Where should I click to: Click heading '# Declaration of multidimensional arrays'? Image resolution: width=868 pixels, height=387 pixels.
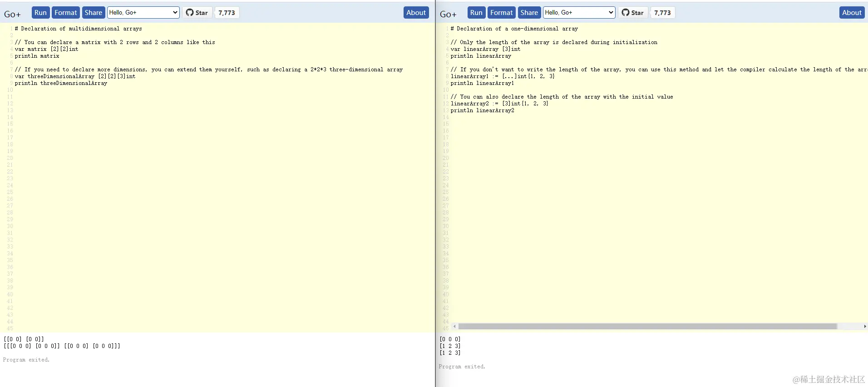point(78,29)
